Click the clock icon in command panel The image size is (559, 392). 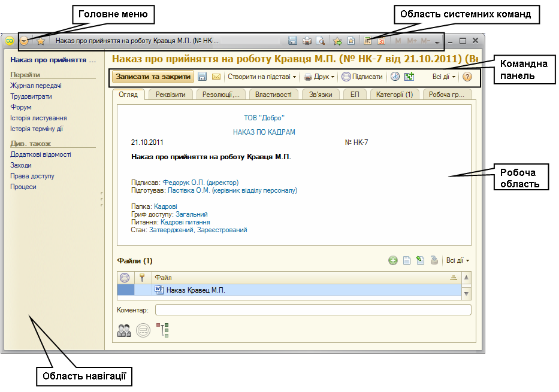395,77
